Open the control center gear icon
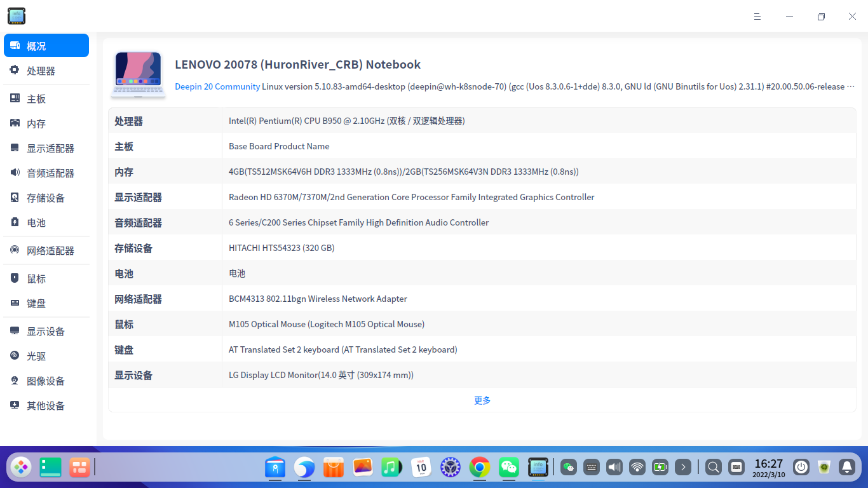Image resolution: width=868 pixels, height=488 pixels. (x=451, y=468)
